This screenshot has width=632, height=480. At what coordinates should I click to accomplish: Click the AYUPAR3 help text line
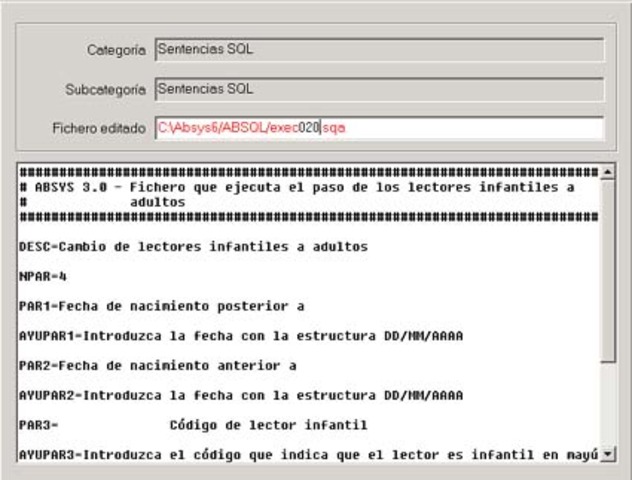pyautogui.click(x=309, y=455)
